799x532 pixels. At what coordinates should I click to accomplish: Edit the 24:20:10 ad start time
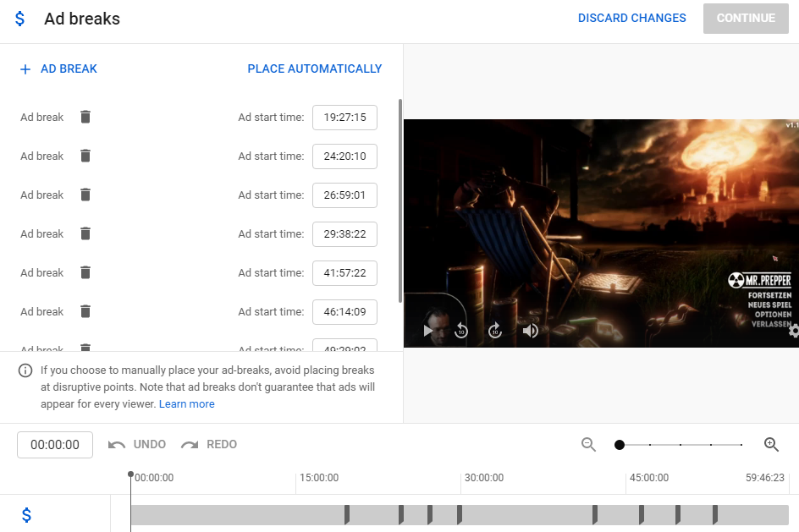(x=344, y=156)
